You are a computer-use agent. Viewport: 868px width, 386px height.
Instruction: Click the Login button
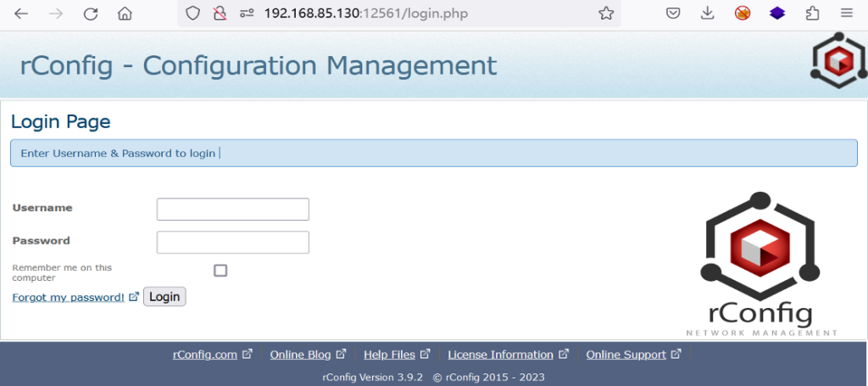tap(164, 296)
